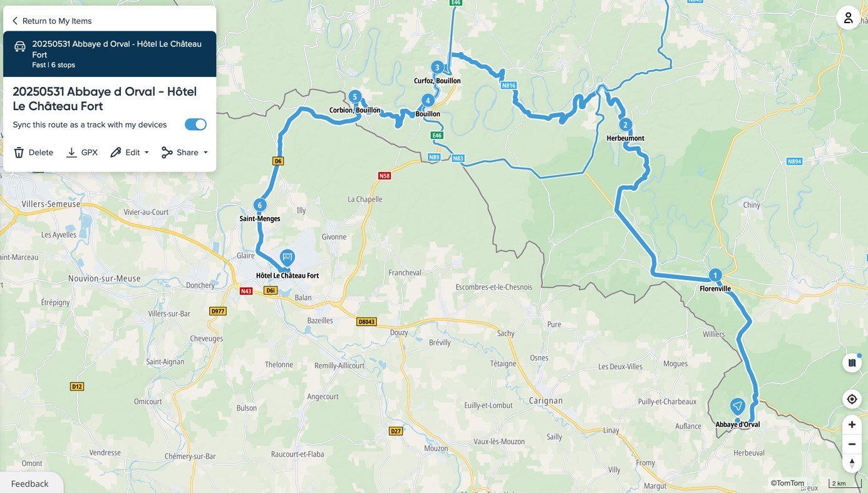
Task: Open the map layers book icon
Action: [x=852, y=362]
